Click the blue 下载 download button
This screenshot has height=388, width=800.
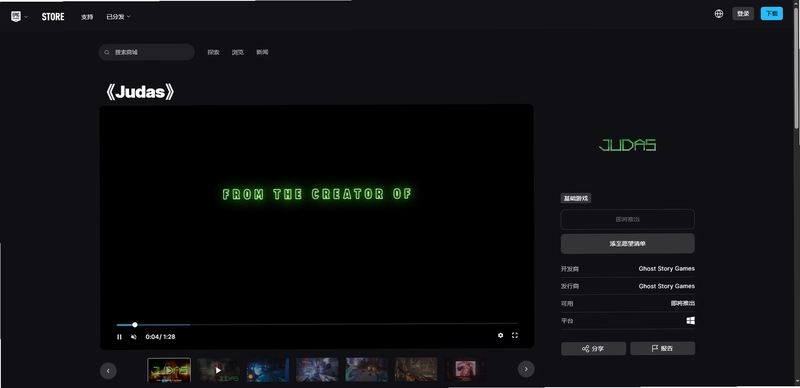point(771,14)
